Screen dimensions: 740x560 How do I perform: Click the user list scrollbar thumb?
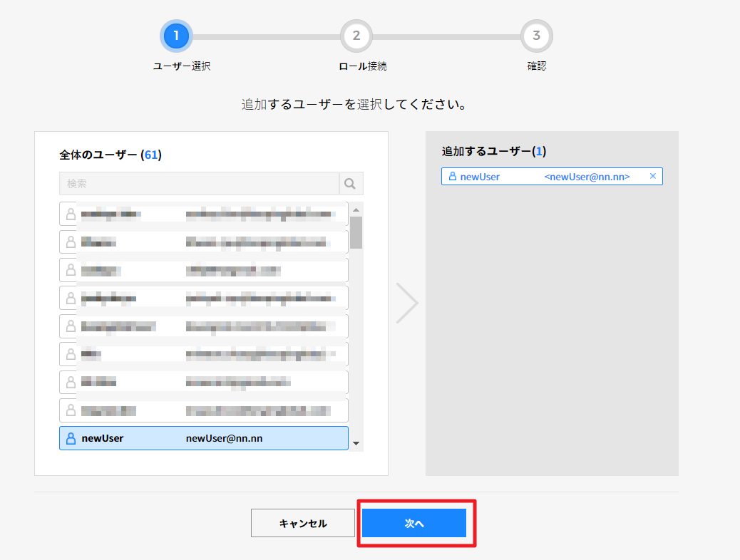coord(356,232)
